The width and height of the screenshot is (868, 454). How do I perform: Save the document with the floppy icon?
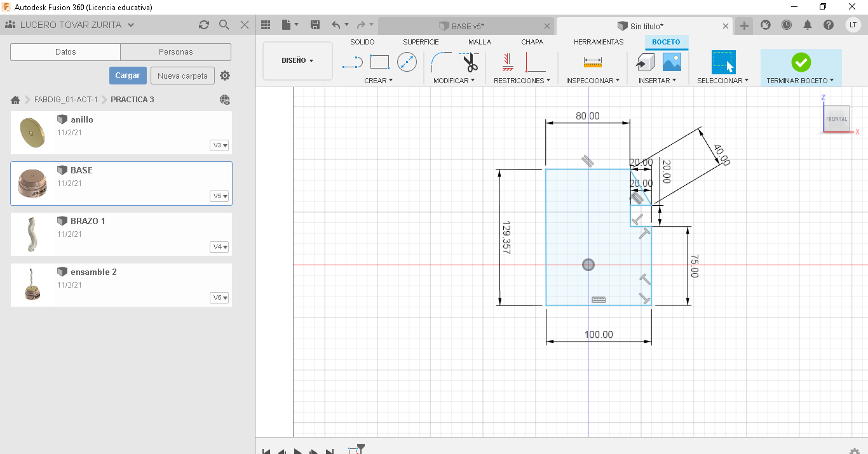(x=315, y=25)
